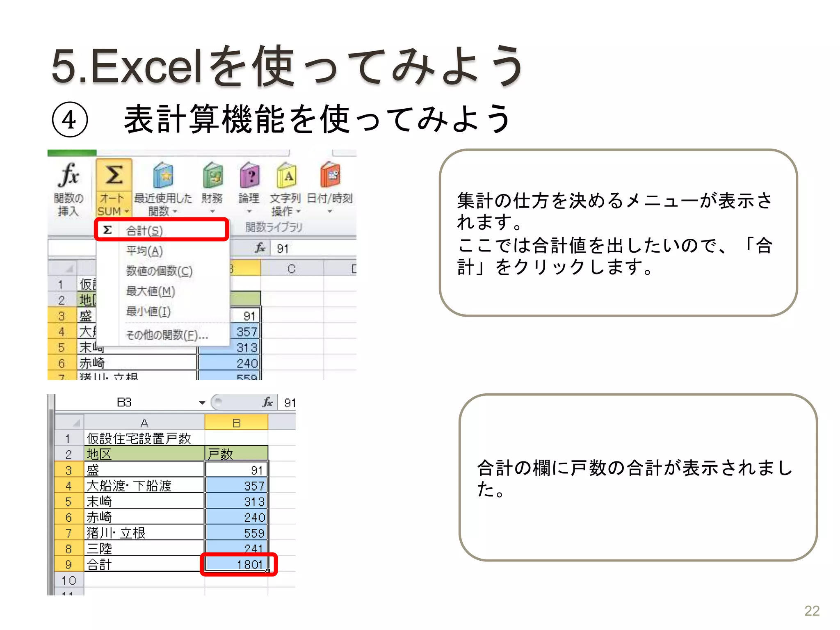The image size is (840, 630).
Task: Click cell 盛 in lower sheet
Action: point(144,470)
